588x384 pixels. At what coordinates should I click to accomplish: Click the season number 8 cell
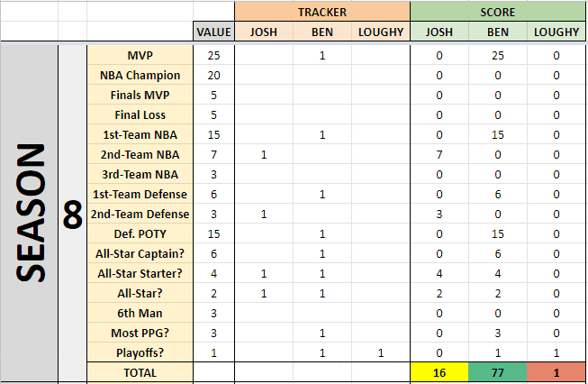[72, 214]
